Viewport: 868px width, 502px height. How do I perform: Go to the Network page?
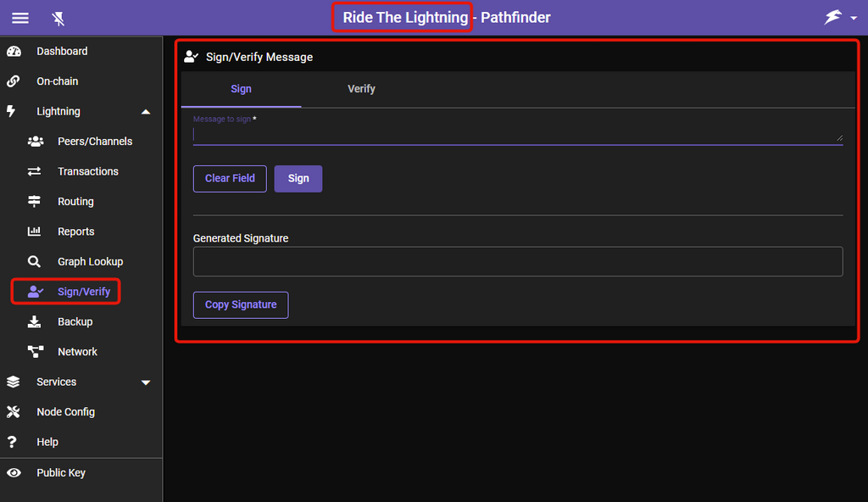77,352
